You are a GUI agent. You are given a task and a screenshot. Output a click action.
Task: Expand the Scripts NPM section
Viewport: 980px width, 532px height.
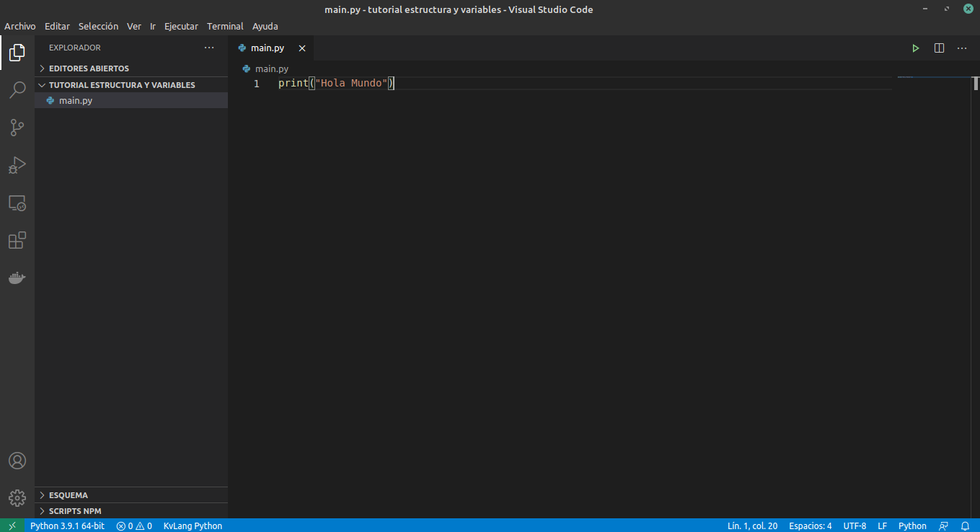[x=131, y=511]
